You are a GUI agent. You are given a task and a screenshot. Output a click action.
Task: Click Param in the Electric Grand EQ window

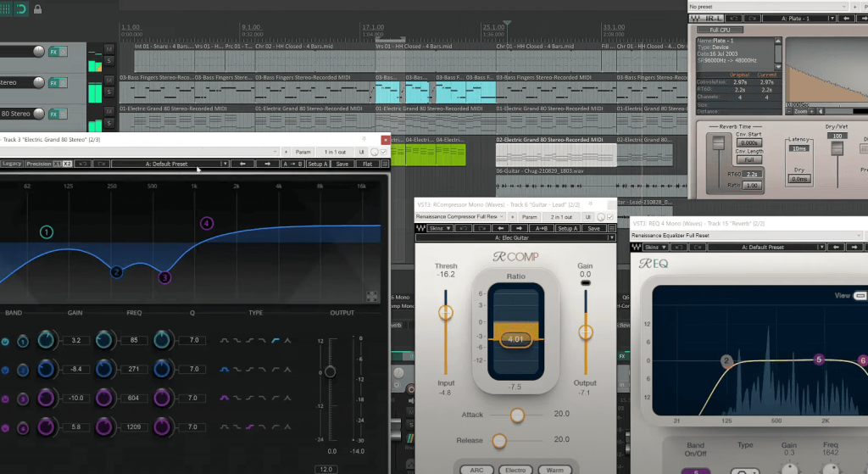303,152
